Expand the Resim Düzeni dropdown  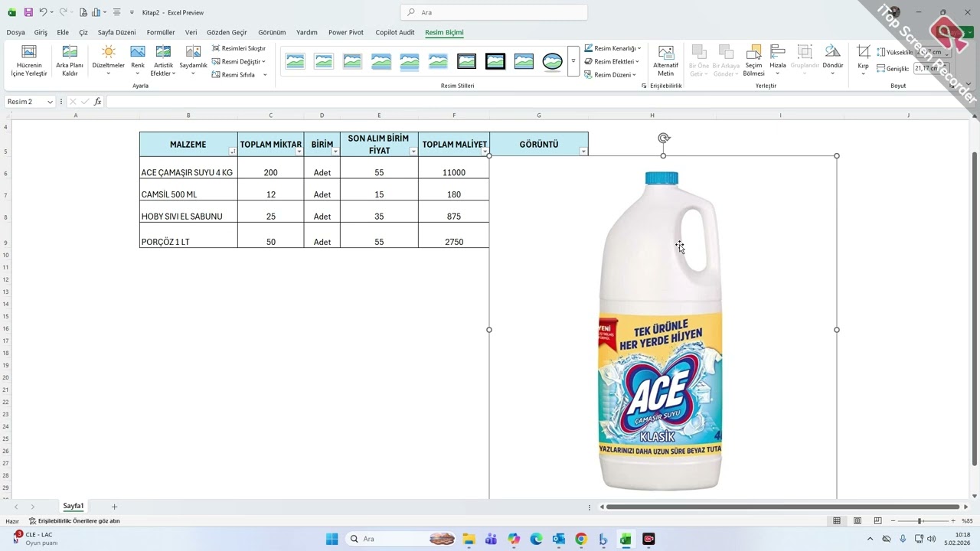pyautogui.click(x=634, y=75)
